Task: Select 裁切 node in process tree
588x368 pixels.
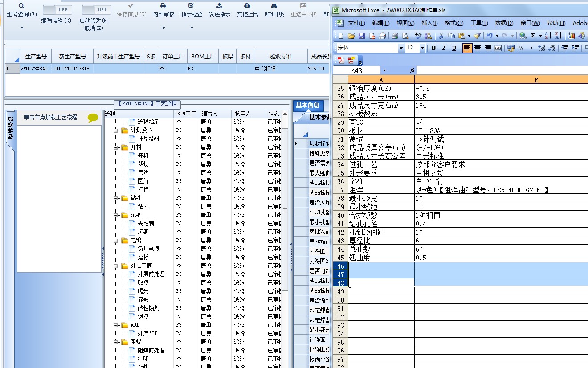Action: point(143,164)
